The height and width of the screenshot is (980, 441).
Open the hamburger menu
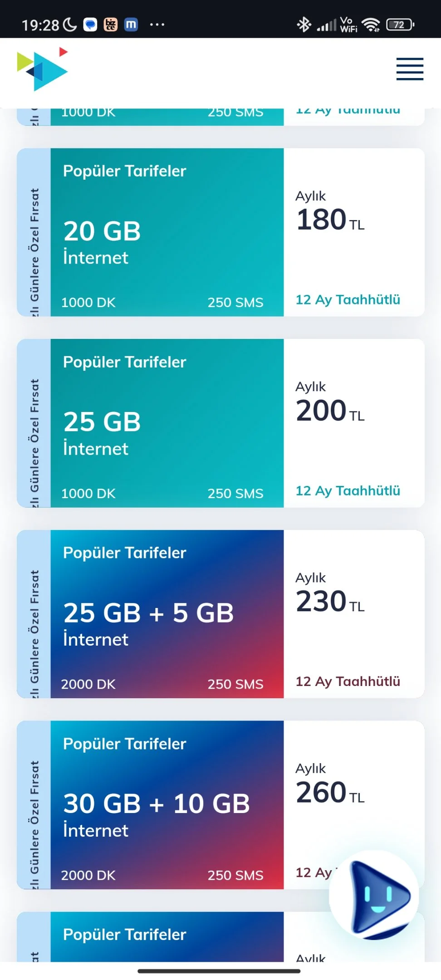pos(410,69)
